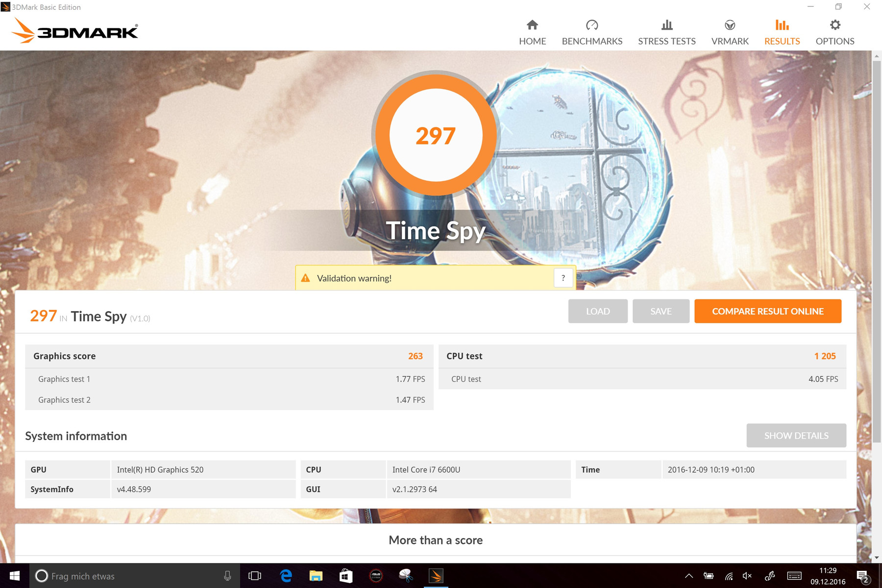The height and width of the screenshot is (588, 882).
Task: Open Windows Store from the taskbar
Action: [346, 576]
